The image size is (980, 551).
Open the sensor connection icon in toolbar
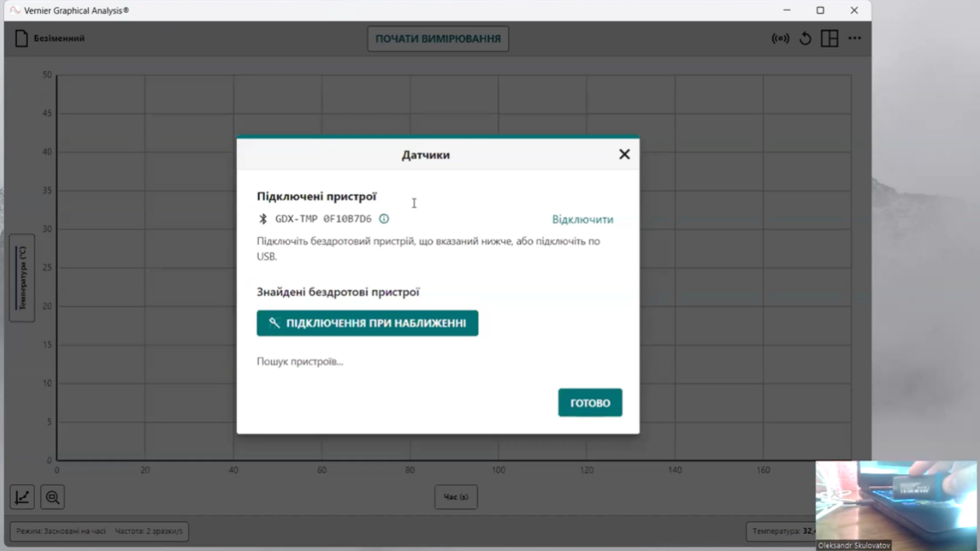[780, 38]
